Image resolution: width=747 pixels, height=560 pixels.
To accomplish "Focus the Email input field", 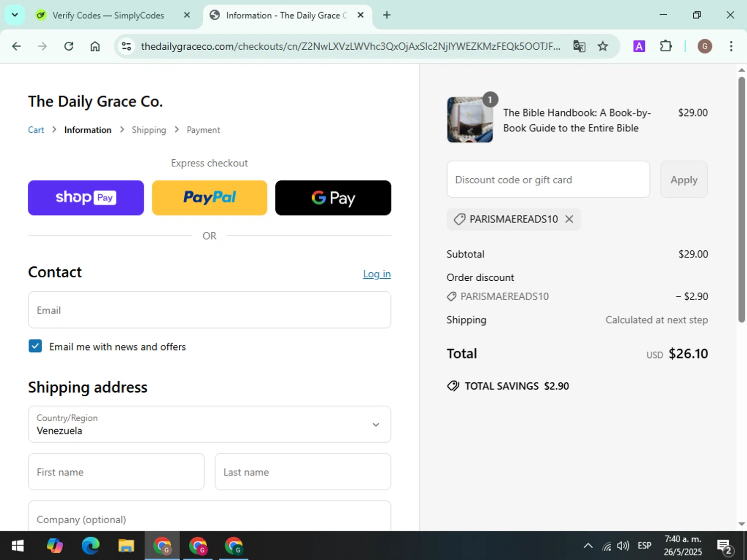I will coord(209,310).
